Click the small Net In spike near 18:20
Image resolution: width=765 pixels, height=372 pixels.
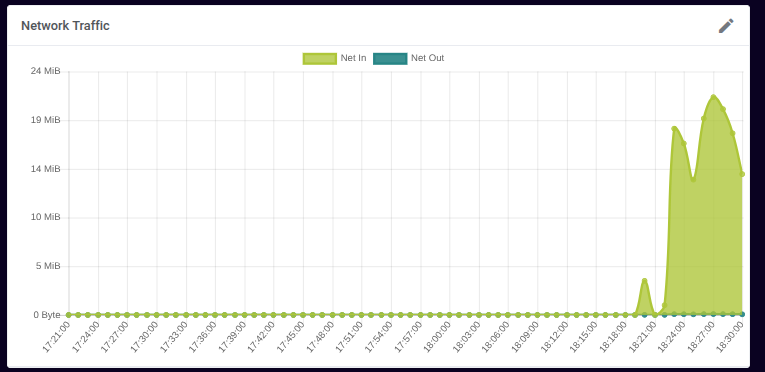(x=644, y=281)
